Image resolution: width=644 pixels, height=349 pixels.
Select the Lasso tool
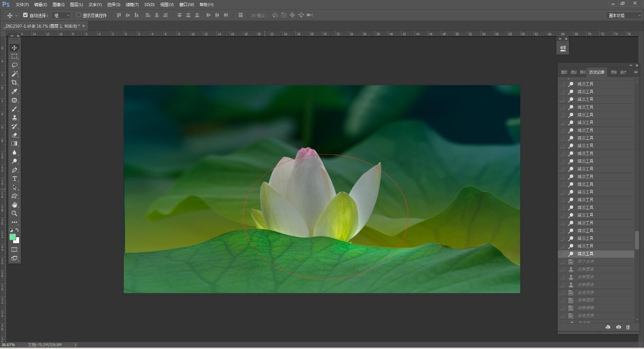15,65
